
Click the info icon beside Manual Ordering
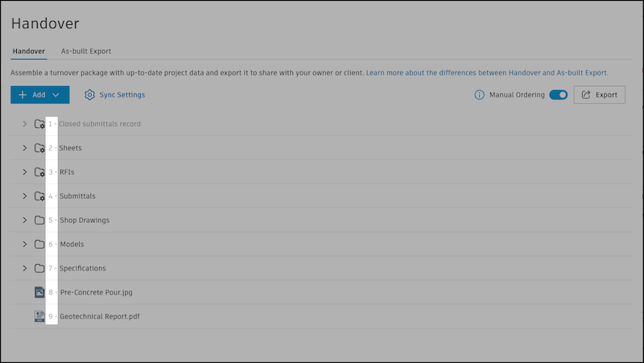click(480, 95)
